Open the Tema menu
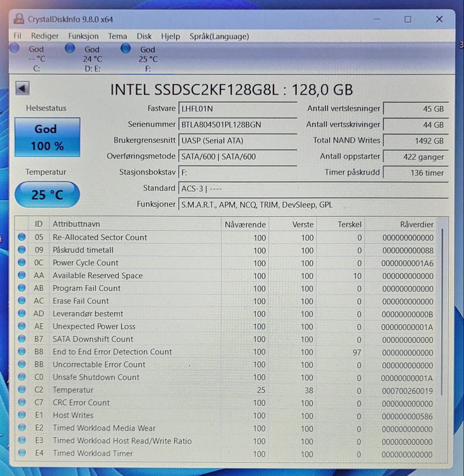Screen dimensions: 464x476 click(x=117, y=36)
